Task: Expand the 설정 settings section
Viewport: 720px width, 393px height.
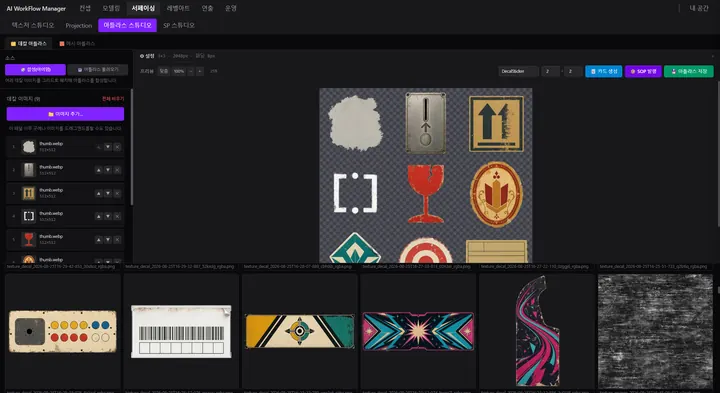Action: 147,56
